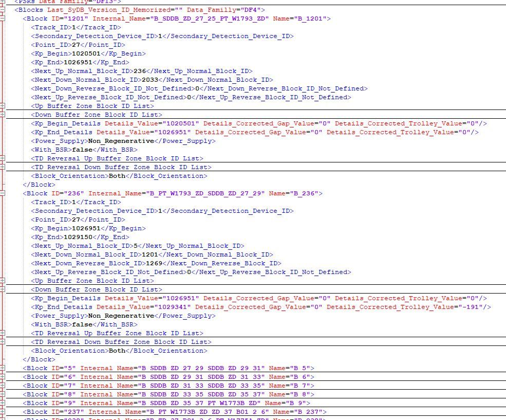Click Kp_Begin_Details Details_Value="1020501"
This screenshot has width=506, height=420.
[152, 124]
